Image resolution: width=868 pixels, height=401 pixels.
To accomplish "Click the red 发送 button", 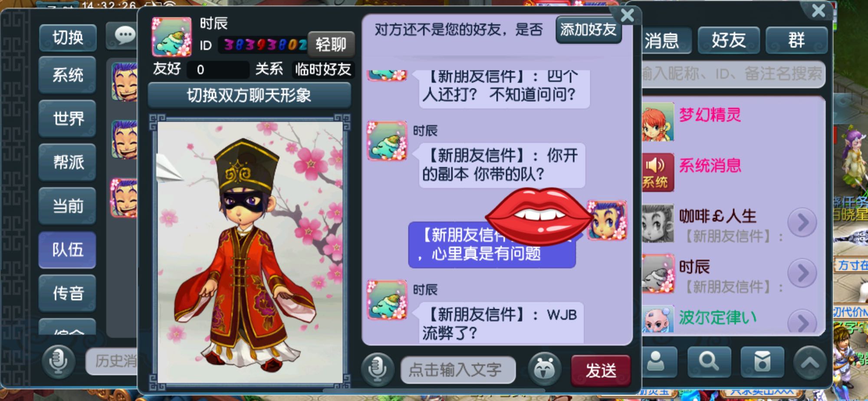I will [601, 370].
